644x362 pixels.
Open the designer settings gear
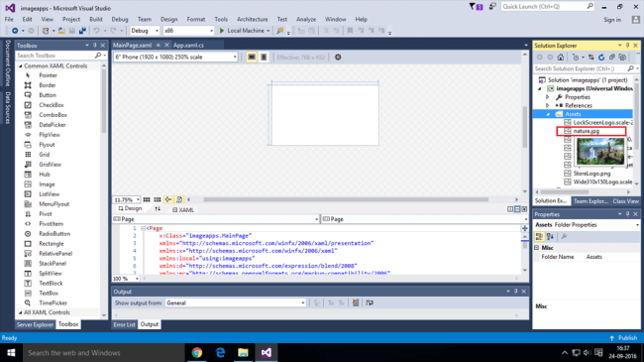click(338, 58)
